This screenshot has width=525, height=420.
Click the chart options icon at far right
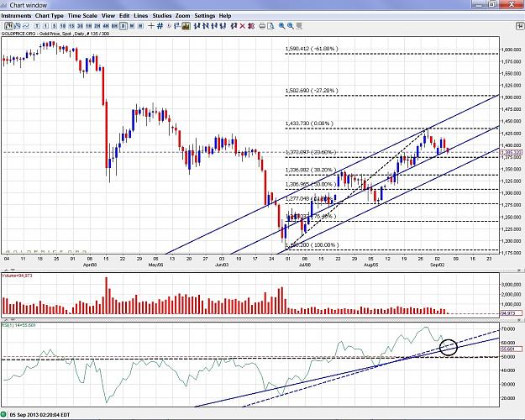pos(520,26)
